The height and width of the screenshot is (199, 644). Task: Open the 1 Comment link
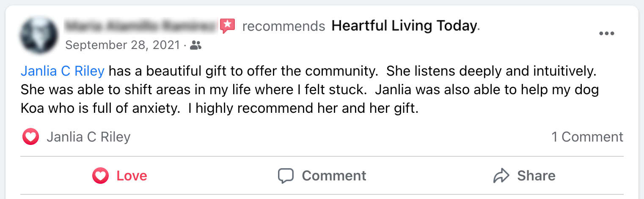click(x=587, y=137)
